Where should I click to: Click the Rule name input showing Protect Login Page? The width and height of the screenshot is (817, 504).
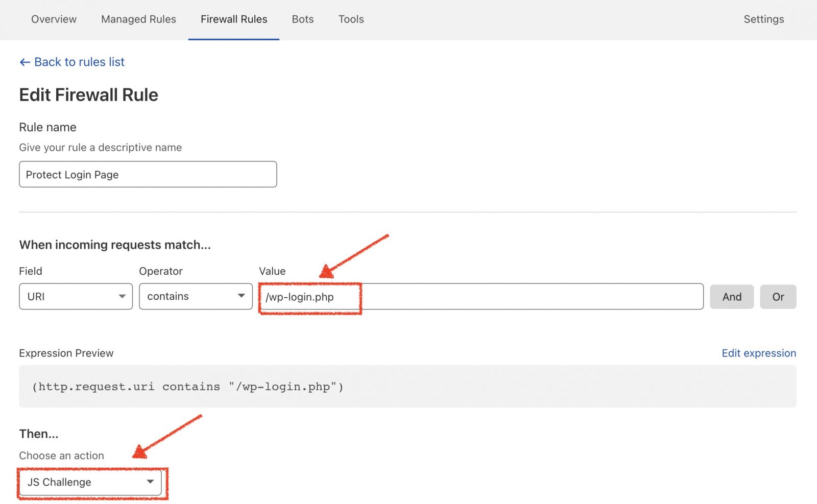pos(148,174)
